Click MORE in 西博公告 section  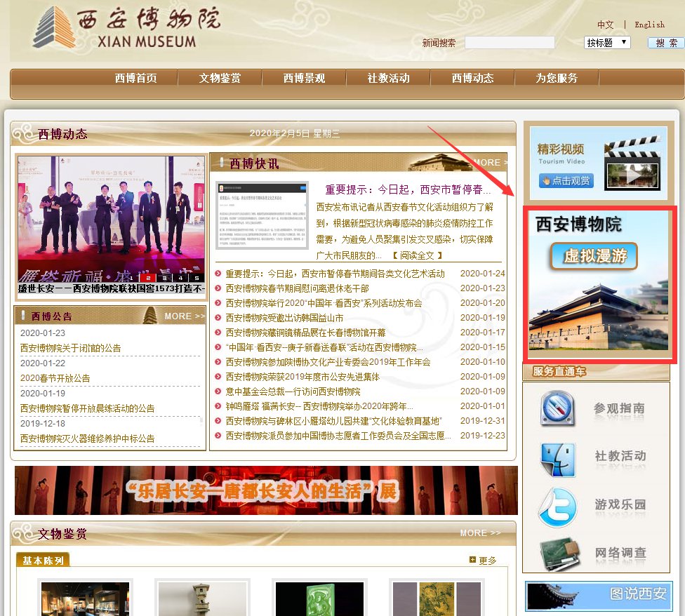click(x=185, y=316)
